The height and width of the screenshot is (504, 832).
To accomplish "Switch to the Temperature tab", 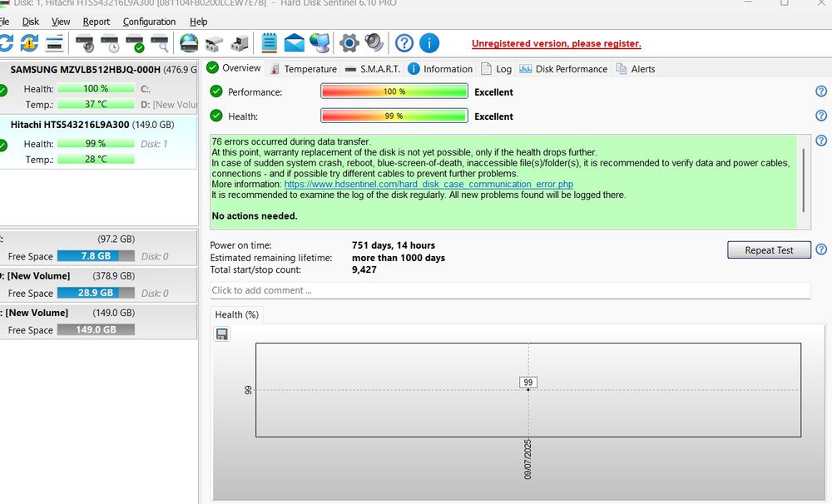I will [304, 69].
